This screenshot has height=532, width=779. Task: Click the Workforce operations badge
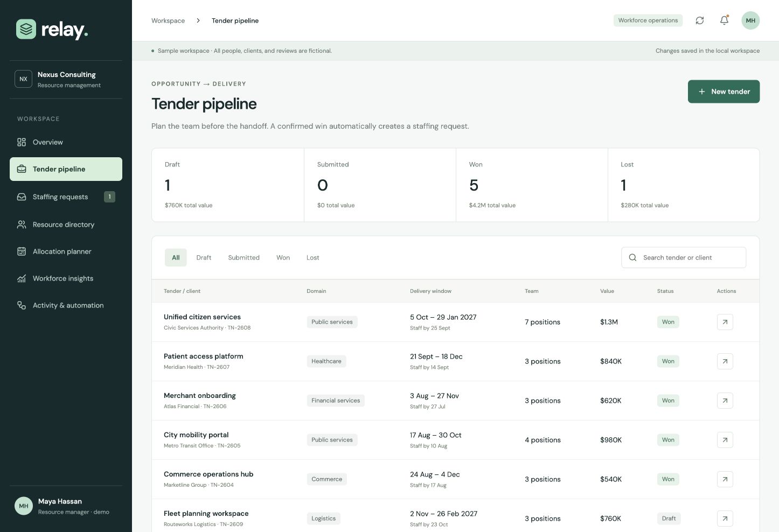pos(648,20)
